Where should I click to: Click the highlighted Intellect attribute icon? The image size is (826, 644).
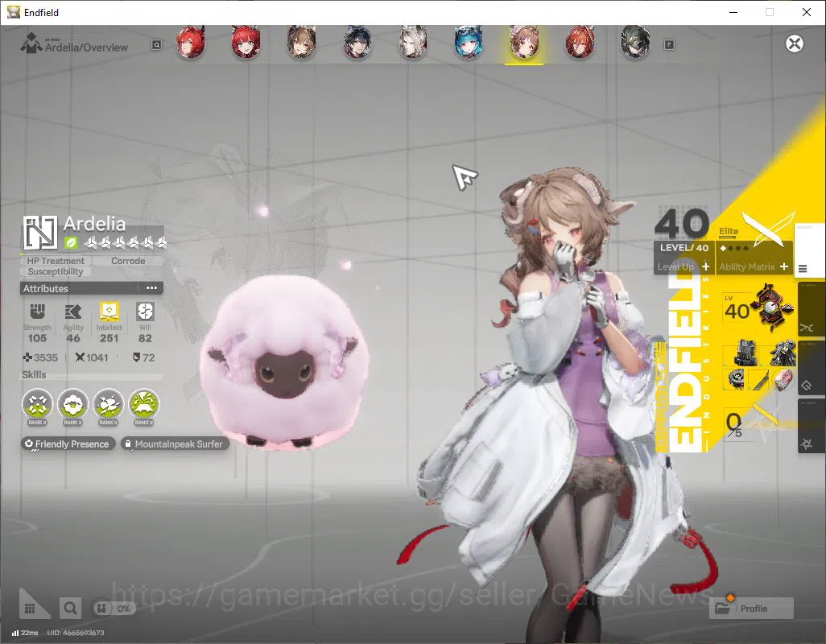click(109, 312)
